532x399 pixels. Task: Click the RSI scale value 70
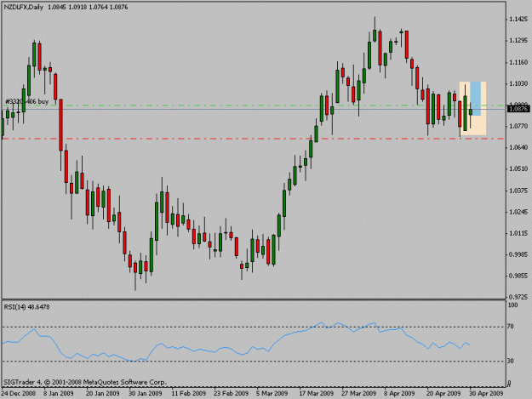click(x=511, y=327)
